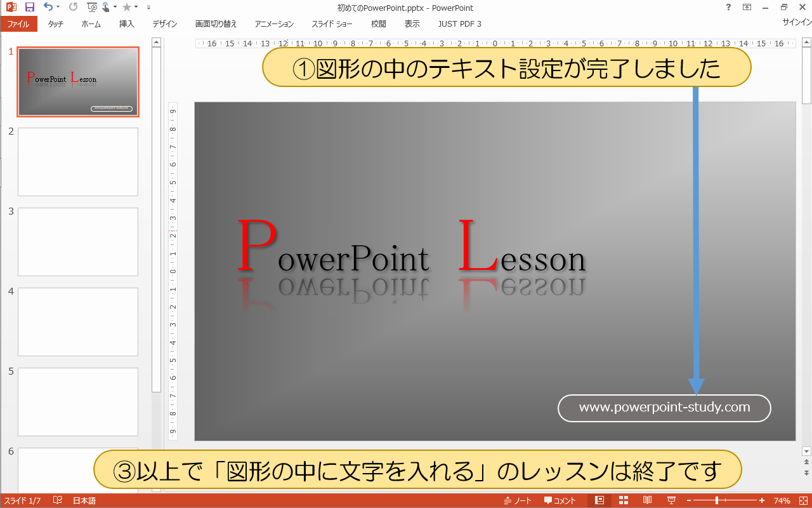Open the 校閲 ribbon tab
Image resolution: width=812 pixels, height=508 pixels.
[x=379, y=23]
